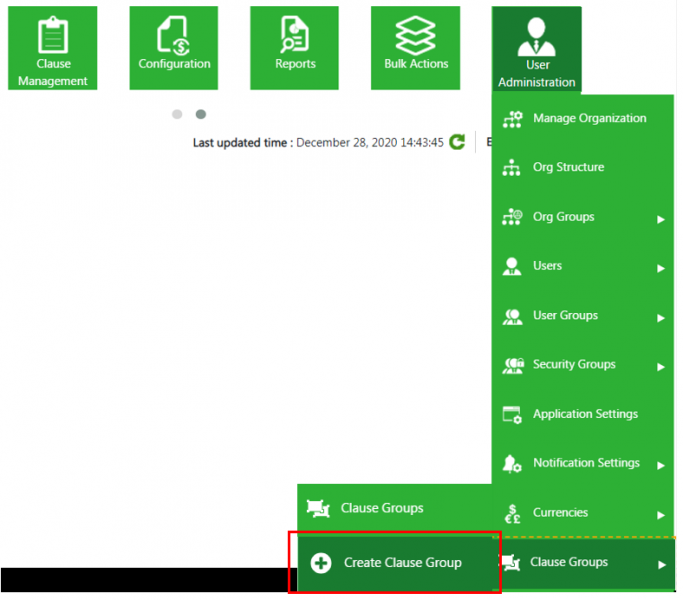Select the second carousel page dot
Image resolution: width=683 pixels, height=600 pixels.
201,115
